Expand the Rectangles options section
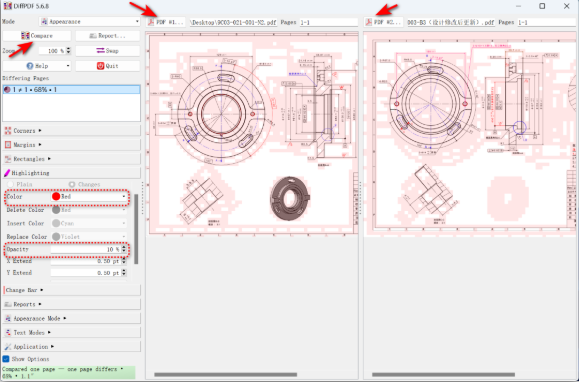Image resolution: width=579 pixels, height=382 pixels. point(71,159)
